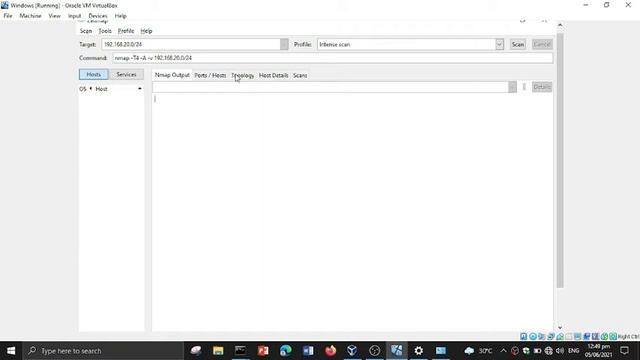The height and width of the screenshot is (360, 640).
Task: Open VirtualBox Devices menu
Action: [98, 16]
